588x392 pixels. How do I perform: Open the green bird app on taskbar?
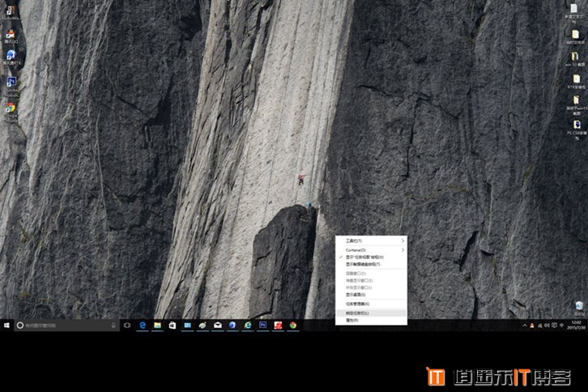(202, 326)
